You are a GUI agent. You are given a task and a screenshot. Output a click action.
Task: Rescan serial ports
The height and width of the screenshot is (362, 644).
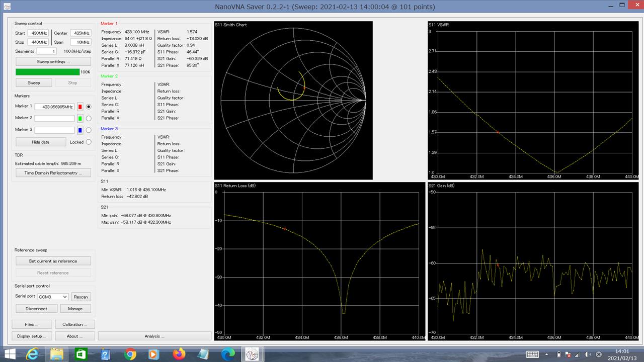click(x=80, y=297)
